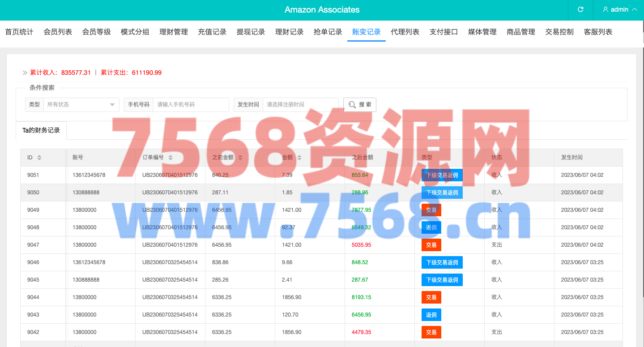Navigate to 首页统计 page
The height and width of the screenshot is (347, 644).
(x=19, y=32)
